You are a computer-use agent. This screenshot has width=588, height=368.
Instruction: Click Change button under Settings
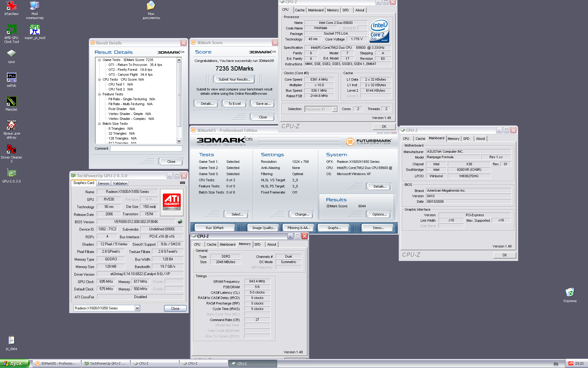pos(302,214)
